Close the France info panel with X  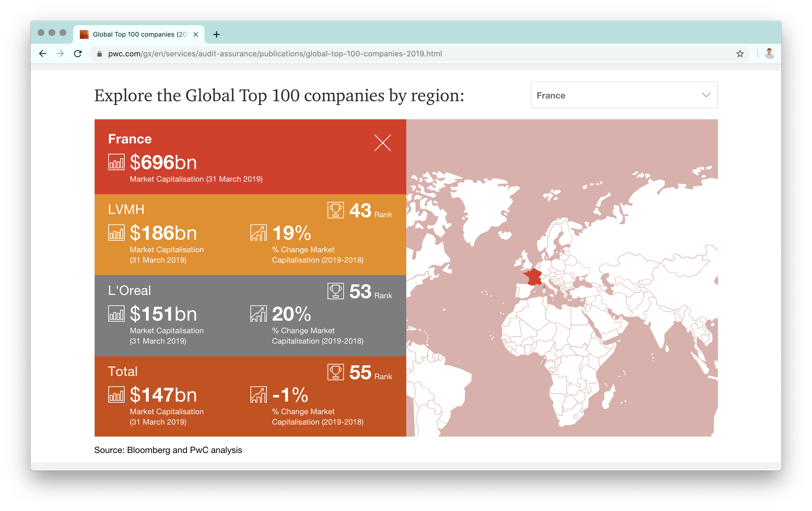click(x=383, y=143)
